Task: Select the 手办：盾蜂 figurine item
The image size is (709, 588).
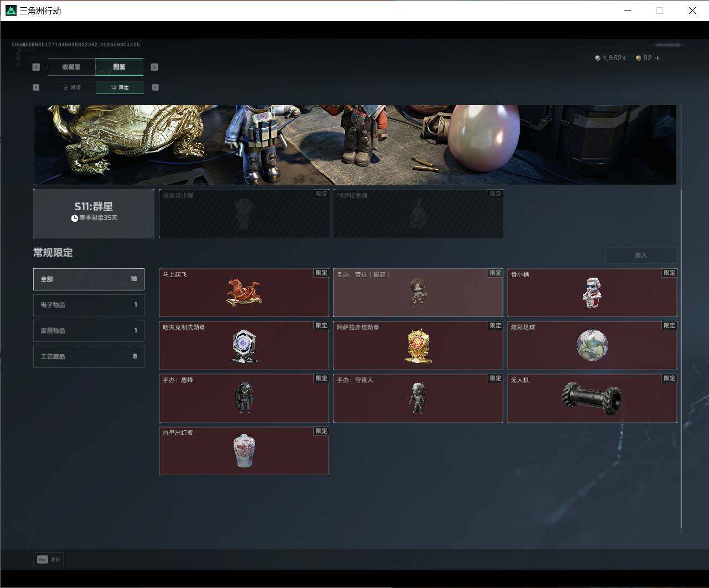Action: click(x=244, y=398)
